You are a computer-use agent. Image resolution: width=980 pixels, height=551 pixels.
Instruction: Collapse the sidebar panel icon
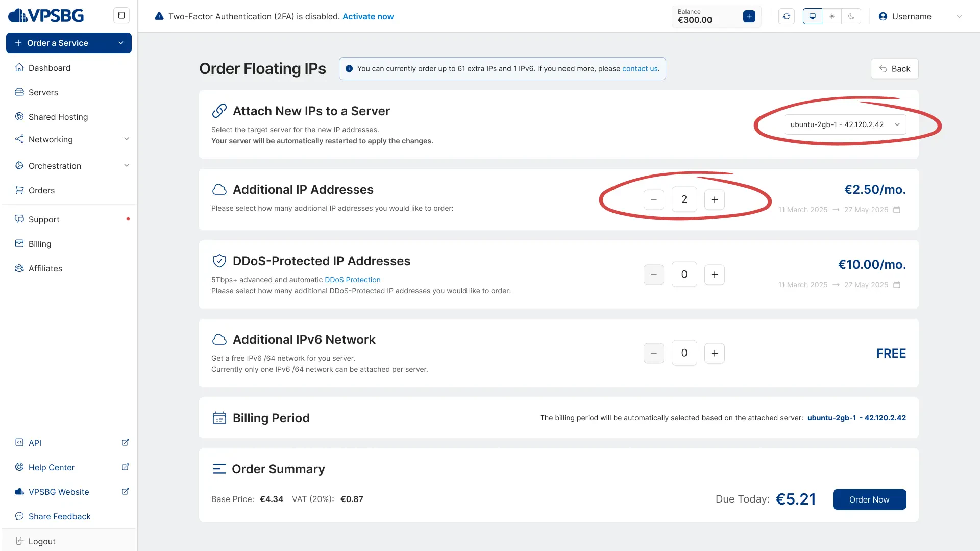coord(121,15)
